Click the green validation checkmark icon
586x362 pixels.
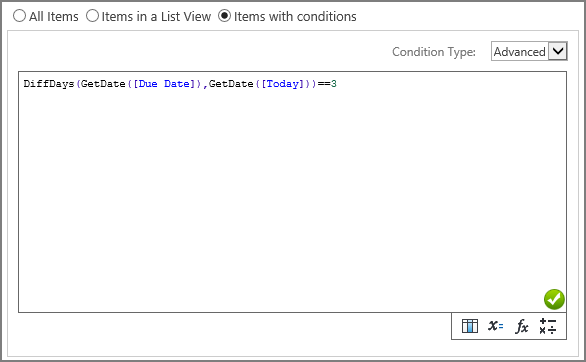[554, 299]
